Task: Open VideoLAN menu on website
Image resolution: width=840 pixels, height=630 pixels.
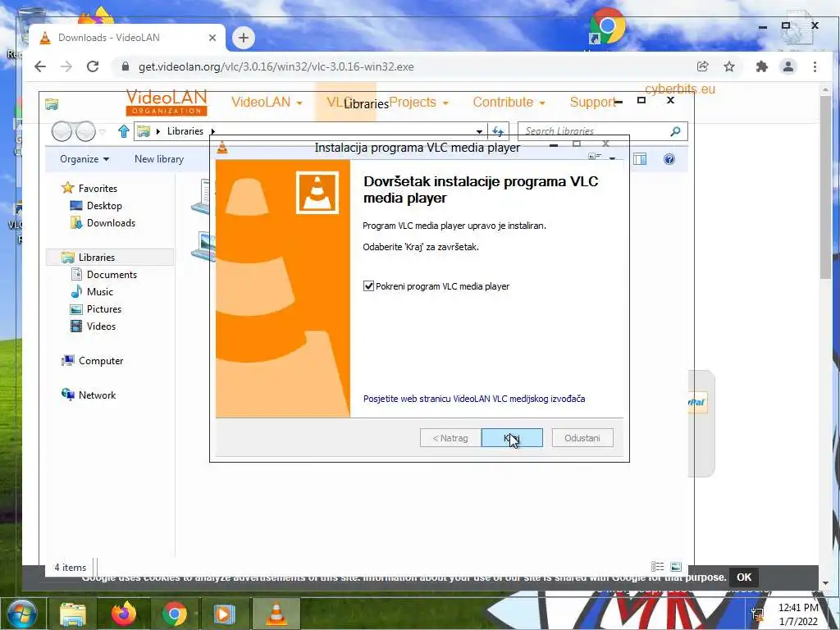Action: [x=267, y=102]
